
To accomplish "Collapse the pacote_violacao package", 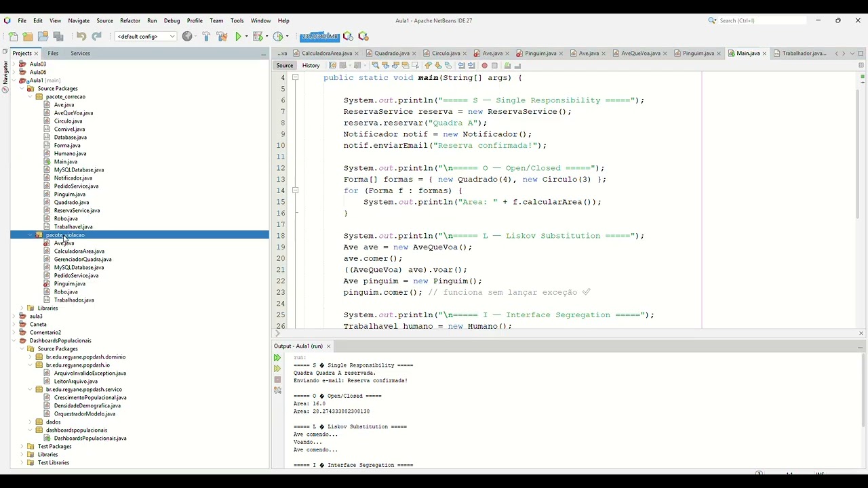I will click(x=31, y=235).
